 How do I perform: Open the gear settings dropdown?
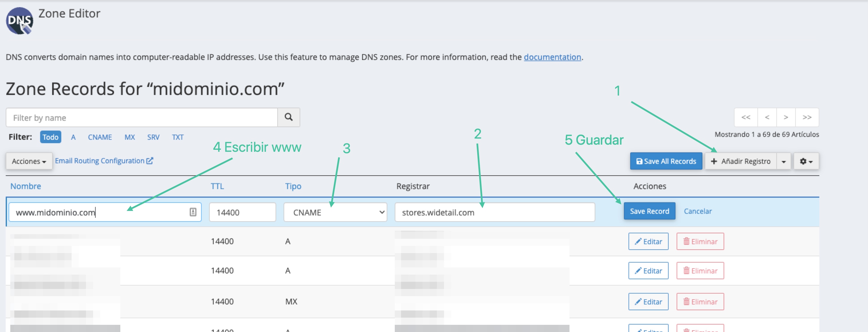(x=806, y=161)
